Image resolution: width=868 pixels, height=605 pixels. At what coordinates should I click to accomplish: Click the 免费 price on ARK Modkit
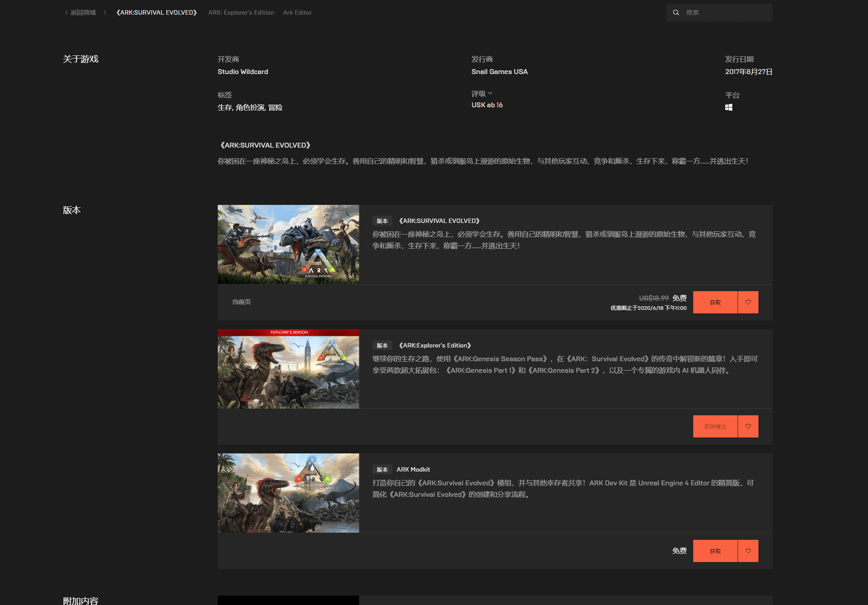[679, 551]
